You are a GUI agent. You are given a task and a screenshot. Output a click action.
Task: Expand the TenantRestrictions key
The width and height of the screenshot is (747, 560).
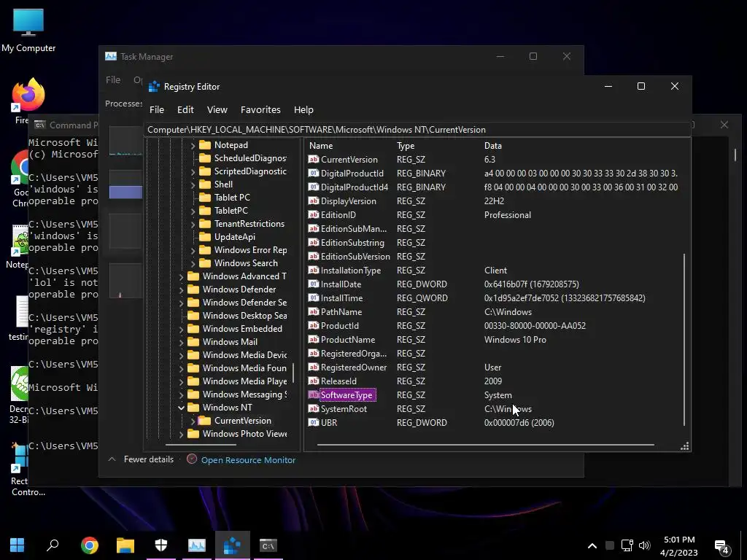click(193, 224)
